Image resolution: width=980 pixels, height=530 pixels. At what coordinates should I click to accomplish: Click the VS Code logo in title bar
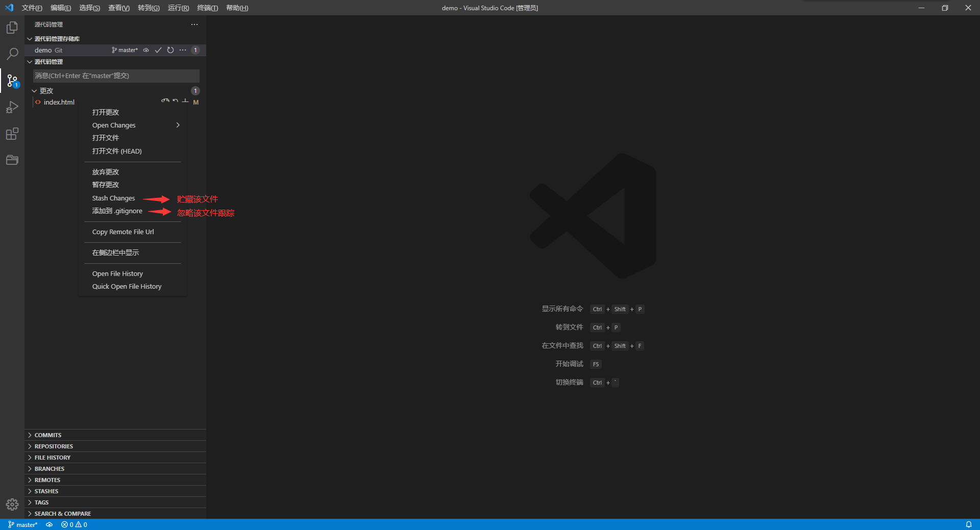click(9, 8)
